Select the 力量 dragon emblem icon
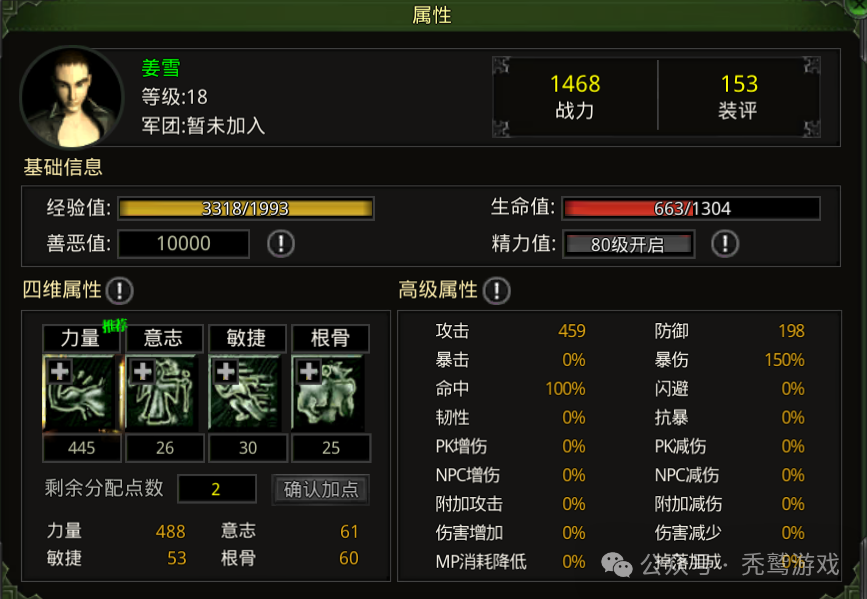The height and width of the screenshot is (599, 867). pyautogui.click(x=81, y=393)
